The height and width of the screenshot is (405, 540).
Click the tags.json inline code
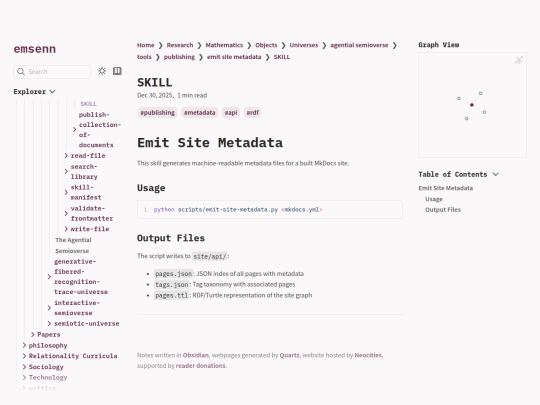(x=172, y=284)
